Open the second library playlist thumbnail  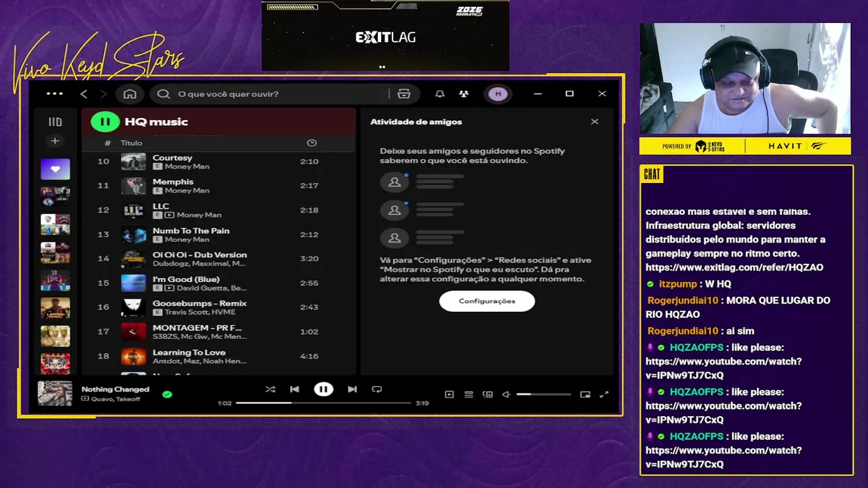coord(55,197)
